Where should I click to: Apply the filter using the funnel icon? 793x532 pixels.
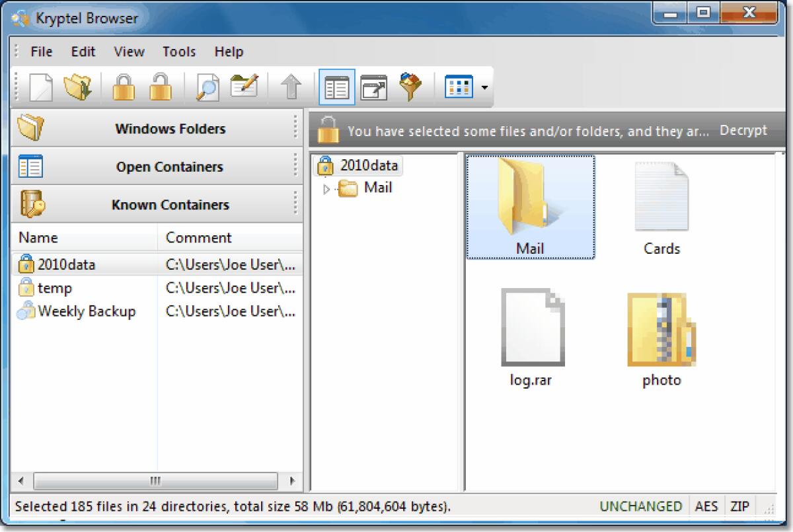(x=410, y=87)
